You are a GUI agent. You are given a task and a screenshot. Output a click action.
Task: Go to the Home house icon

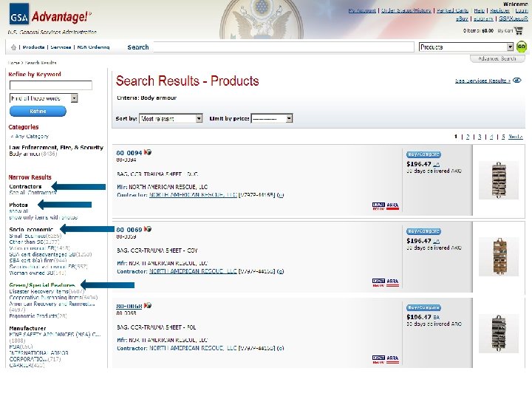(13, 47)
